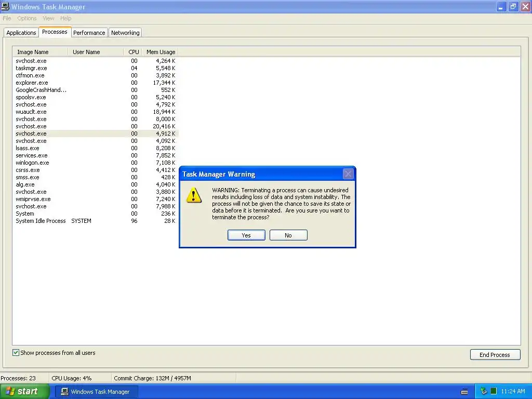Close the Task Manager Warning dialog
532x399 pixels.
click(x=348, y=174)
